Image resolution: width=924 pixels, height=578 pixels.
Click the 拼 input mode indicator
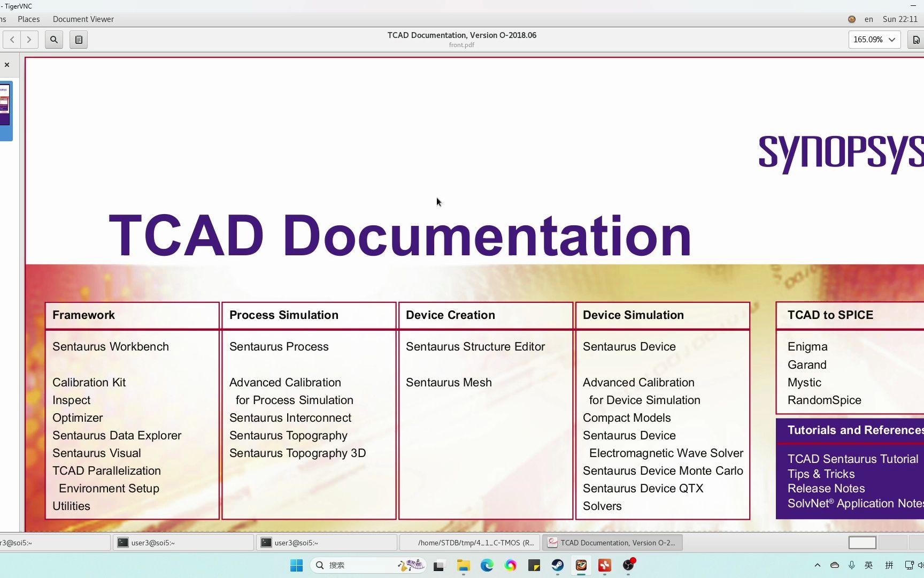point(889,565)
